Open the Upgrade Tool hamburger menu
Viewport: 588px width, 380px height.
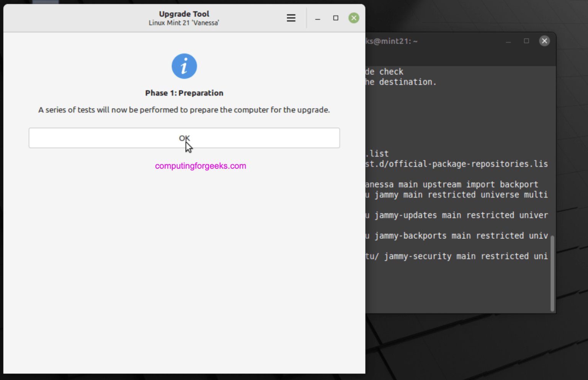tap(291, 18)
